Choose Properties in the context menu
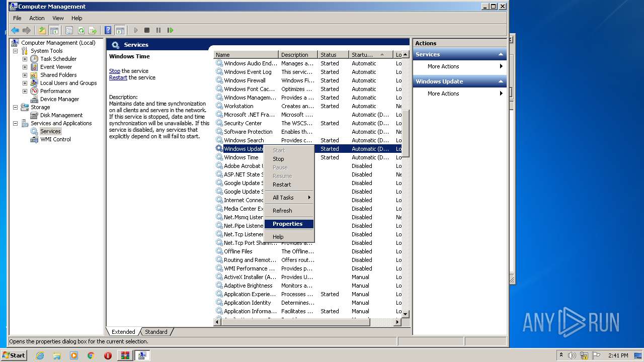Image resolution: width=644 pixels, height=362 pixels. point(289,224)
